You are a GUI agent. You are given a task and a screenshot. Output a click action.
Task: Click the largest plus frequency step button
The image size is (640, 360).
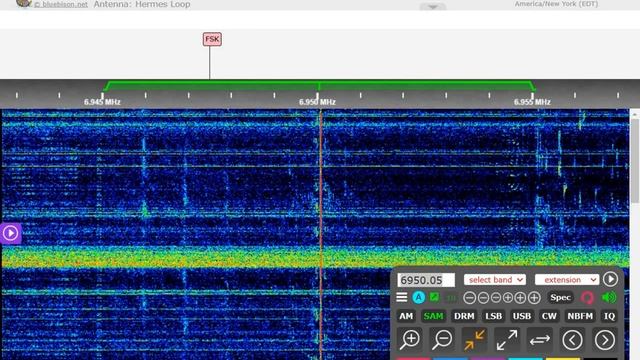(534, 298)
